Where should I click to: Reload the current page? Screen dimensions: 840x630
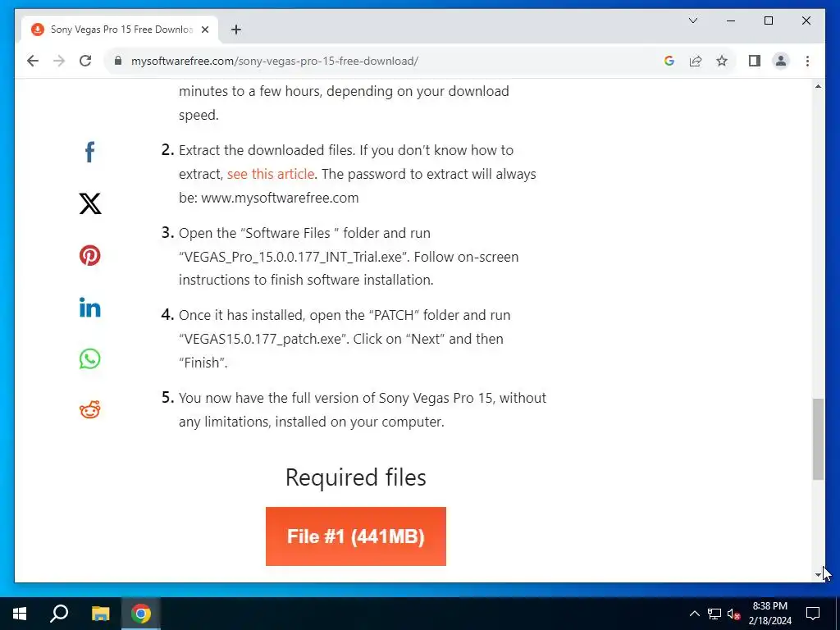coord(85,61)
